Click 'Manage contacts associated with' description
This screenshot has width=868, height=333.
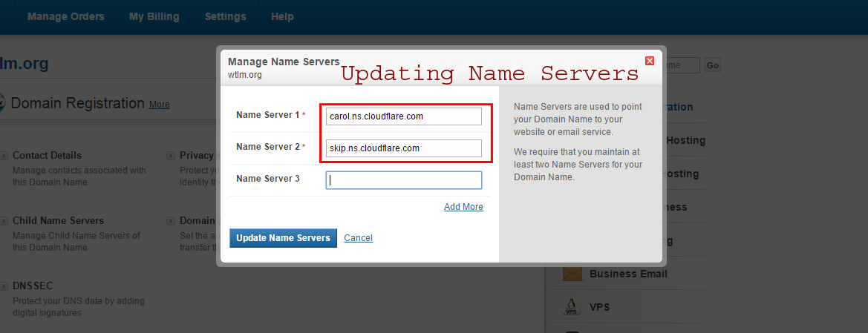pos(79,171)
